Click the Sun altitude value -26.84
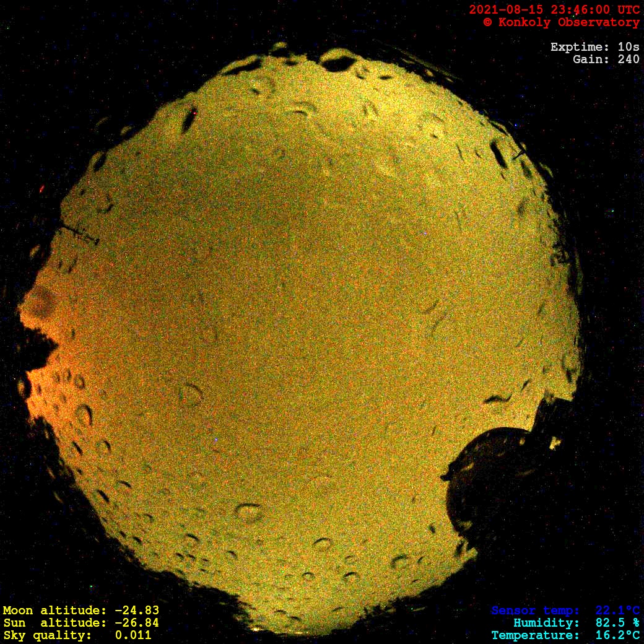Image resolution: width=644 pixels, height=644 pixels. [136, 623]
